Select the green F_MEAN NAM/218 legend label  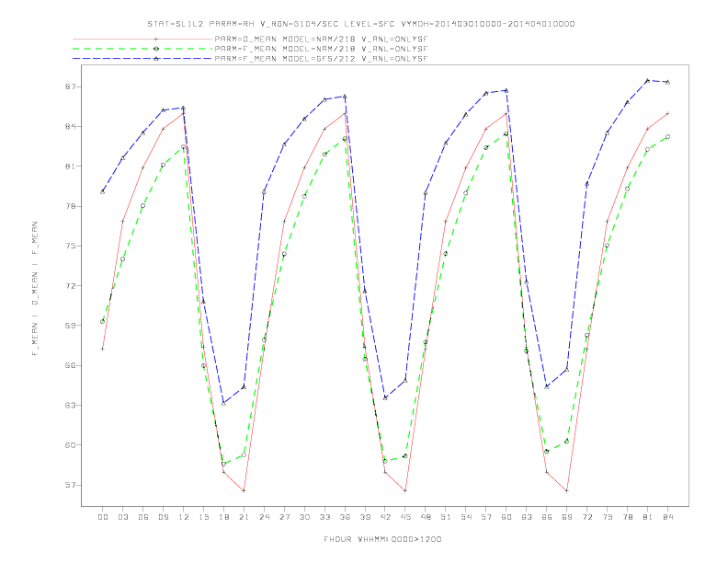[321, 49]
